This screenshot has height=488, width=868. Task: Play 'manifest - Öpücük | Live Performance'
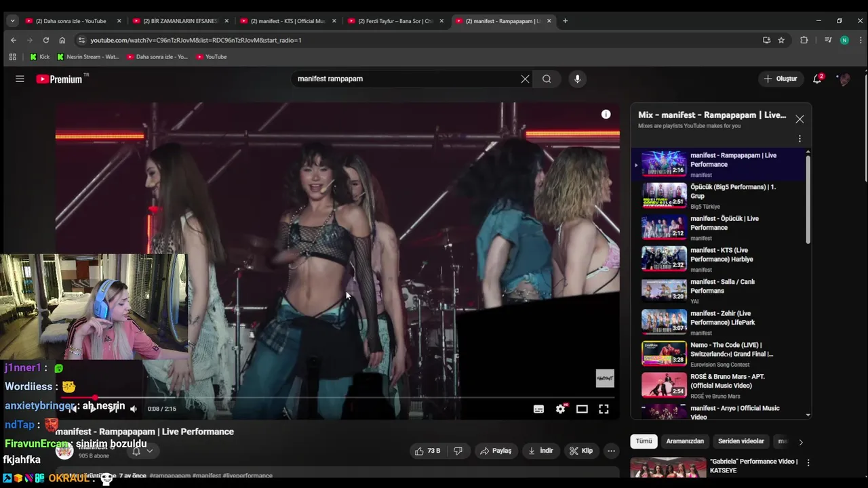[719, 228]
